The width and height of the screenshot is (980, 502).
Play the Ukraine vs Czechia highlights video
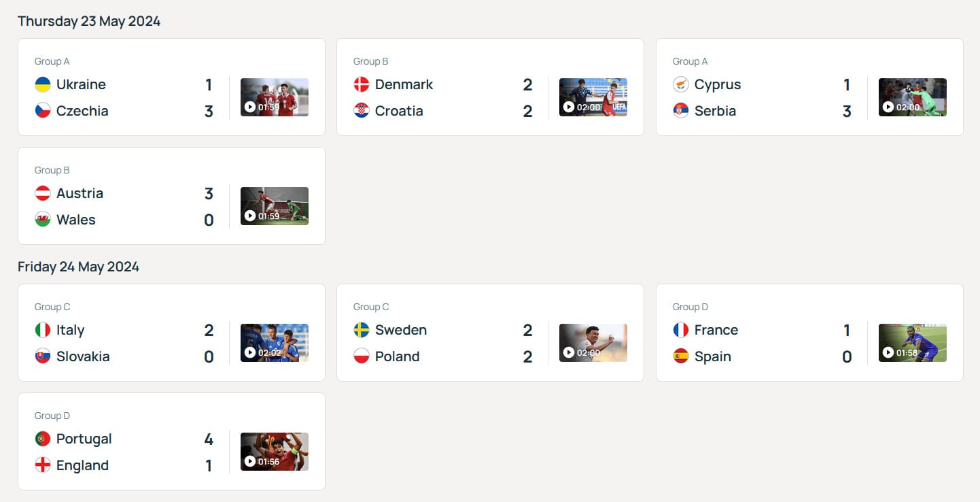pos(274,97)
